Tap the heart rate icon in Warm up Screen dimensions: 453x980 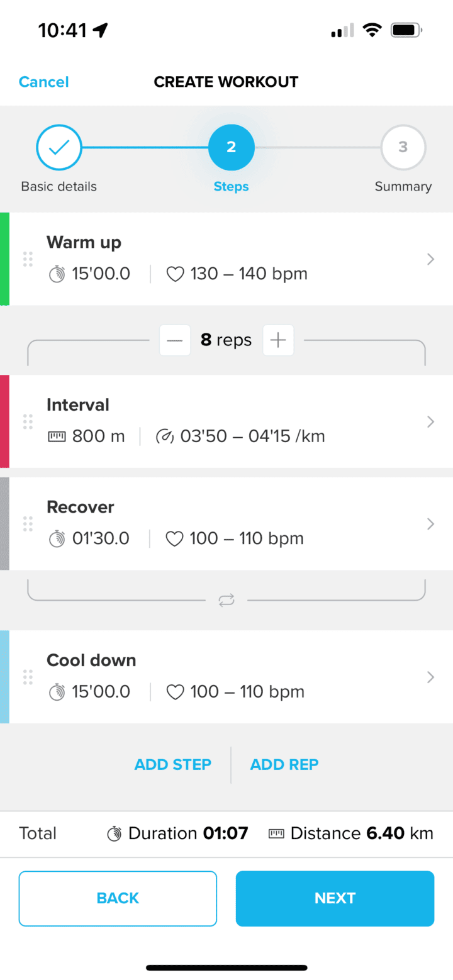(174, 274)
